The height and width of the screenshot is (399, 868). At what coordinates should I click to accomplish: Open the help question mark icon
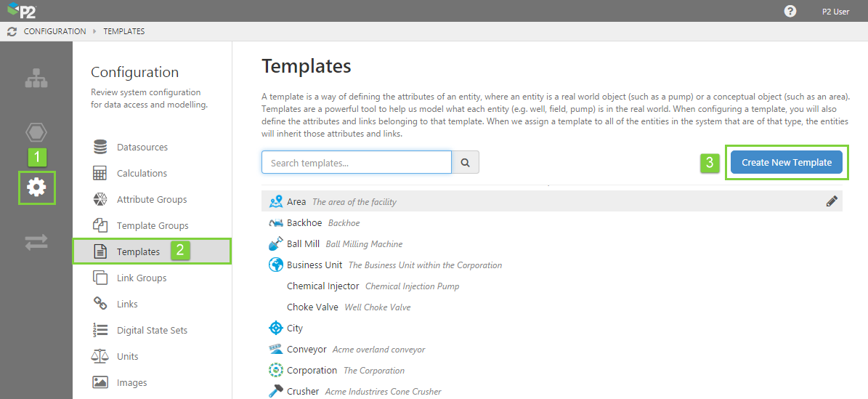790,11
